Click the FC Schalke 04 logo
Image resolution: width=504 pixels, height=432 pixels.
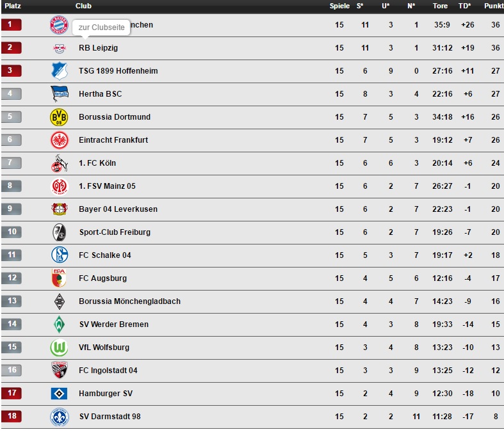click(59, 255)
